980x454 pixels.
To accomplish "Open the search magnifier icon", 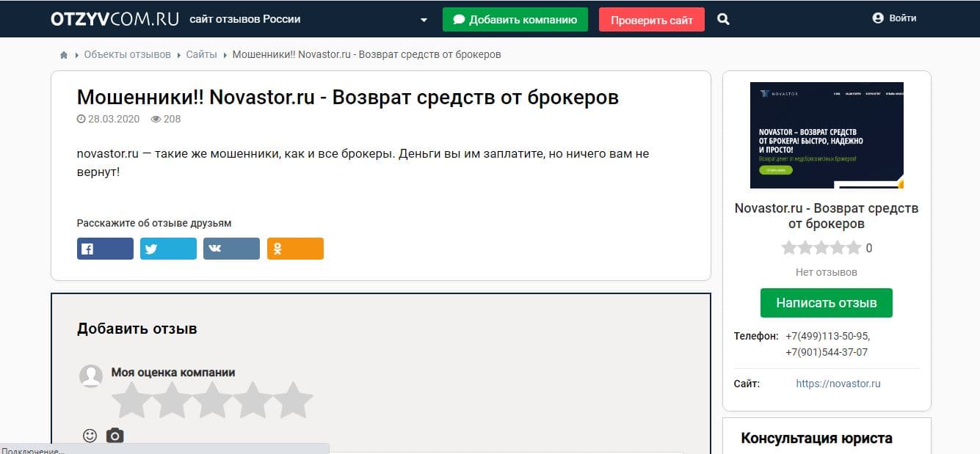I will (723, 20).
